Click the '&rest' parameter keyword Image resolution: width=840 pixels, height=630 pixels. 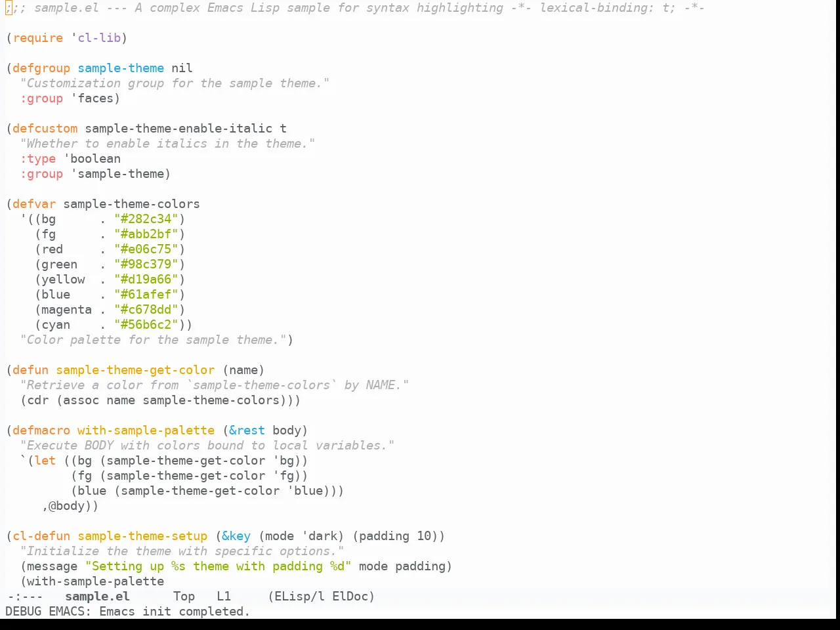tap(247, 430)
